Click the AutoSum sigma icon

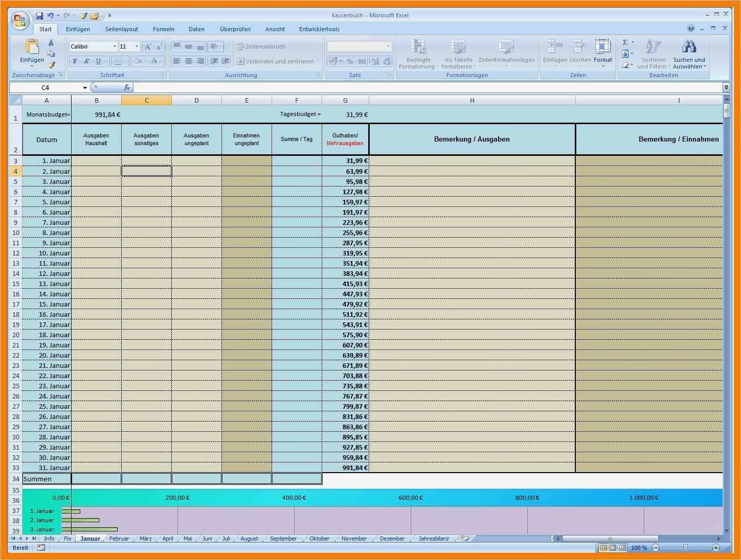(625, 42)
